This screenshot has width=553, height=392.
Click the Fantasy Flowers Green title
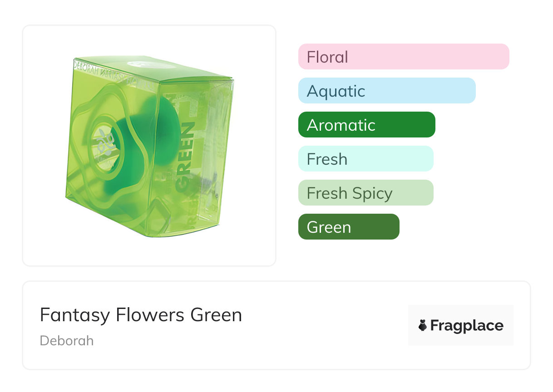pyautogui.click(x=141, y=315)
